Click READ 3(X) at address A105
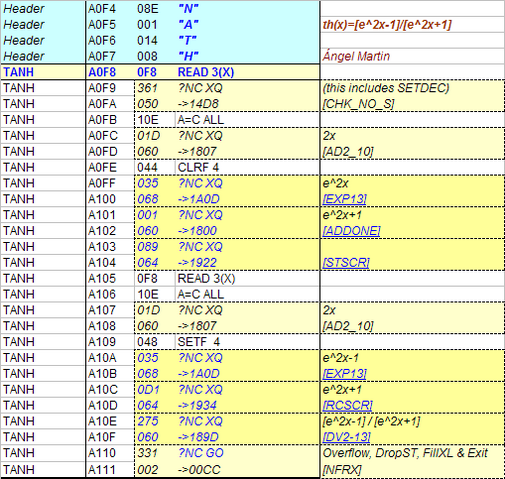 coord(206,278)
